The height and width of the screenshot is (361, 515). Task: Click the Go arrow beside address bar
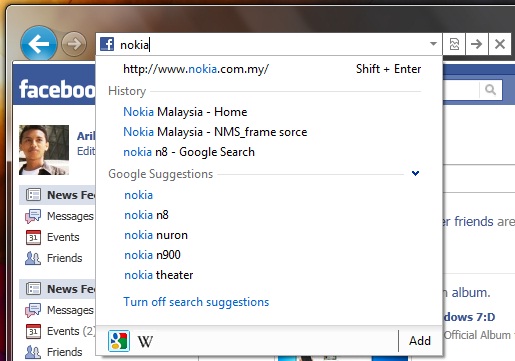click(x=477, y=44)
